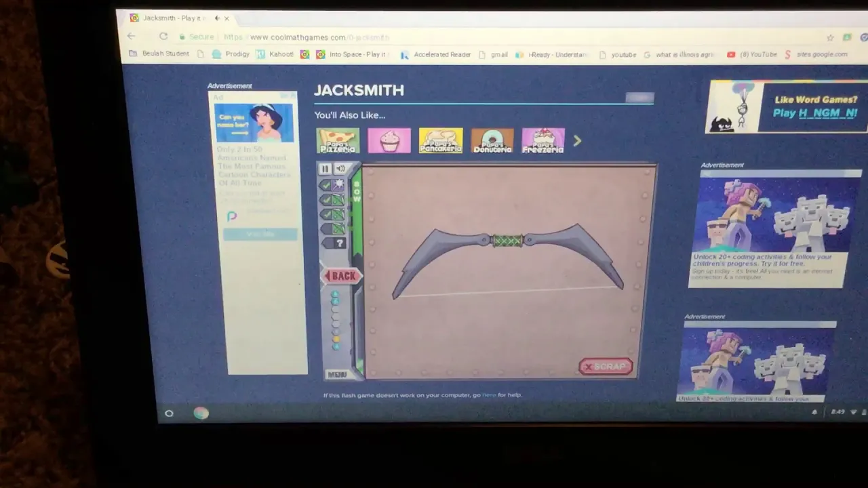Image resolution: width=868 pixels, height=488 pixels.
Task: Select the first completed step with starburst icon
Action: (x=332, y=184)
